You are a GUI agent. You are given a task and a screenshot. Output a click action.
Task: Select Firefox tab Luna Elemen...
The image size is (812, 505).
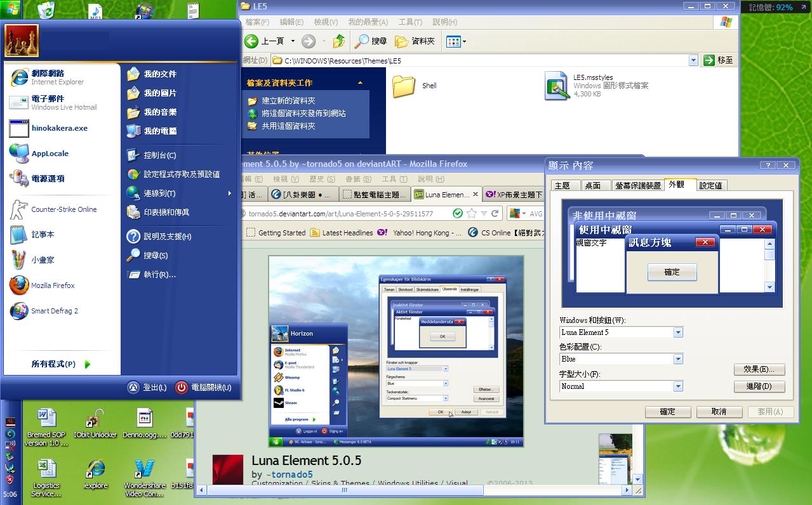tap(446, 195)
